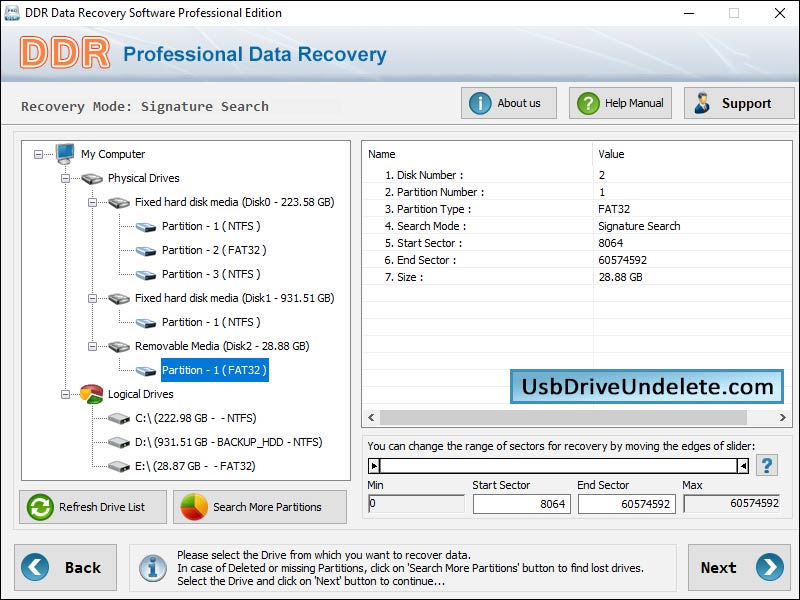Contact Support via the Support button
Viewport: 800px width, 600px height.
coord(739,103)
